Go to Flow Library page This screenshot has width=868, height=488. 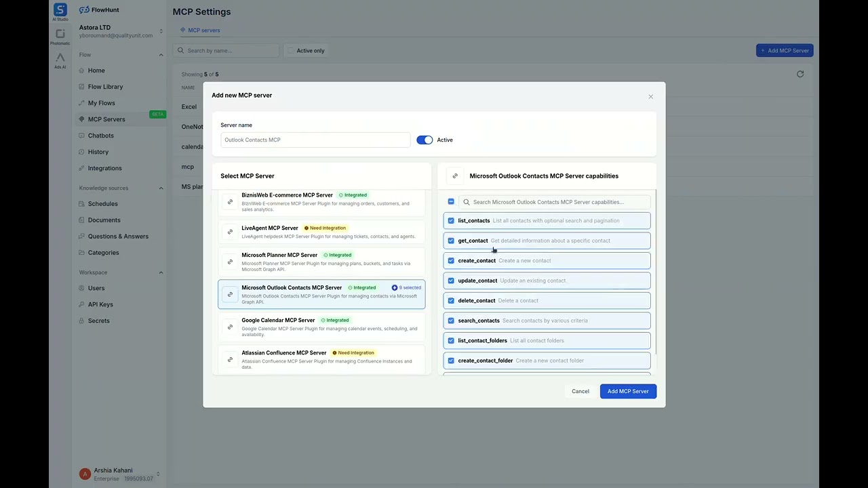point(105,87)
